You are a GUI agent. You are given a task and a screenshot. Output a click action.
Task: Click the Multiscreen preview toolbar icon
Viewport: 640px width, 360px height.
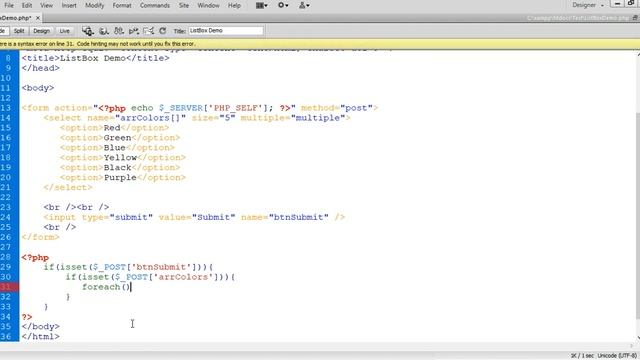[88, 31]
